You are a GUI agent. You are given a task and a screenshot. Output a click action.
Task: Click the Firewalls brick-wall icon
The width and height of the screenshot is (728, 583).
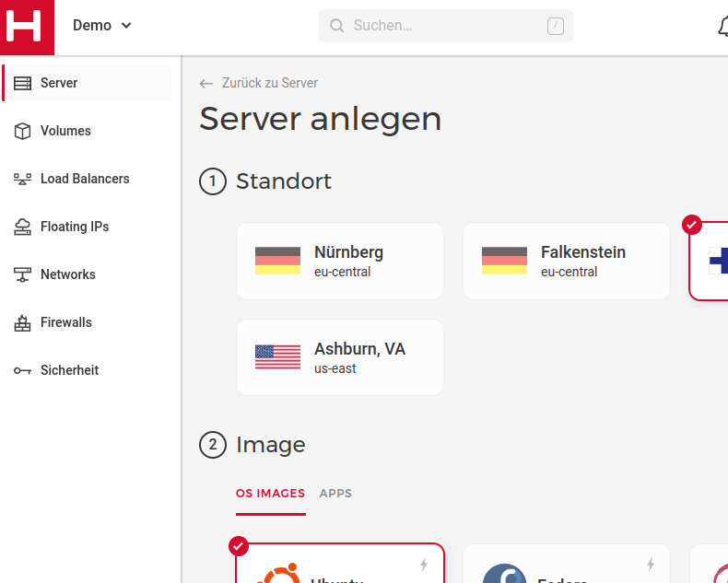22,322
